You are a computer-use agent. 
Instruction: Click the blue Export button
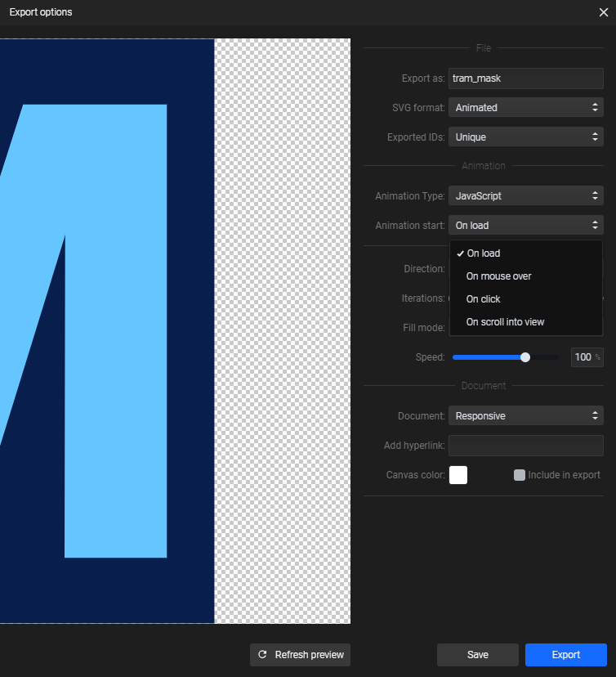pos(565,655)
